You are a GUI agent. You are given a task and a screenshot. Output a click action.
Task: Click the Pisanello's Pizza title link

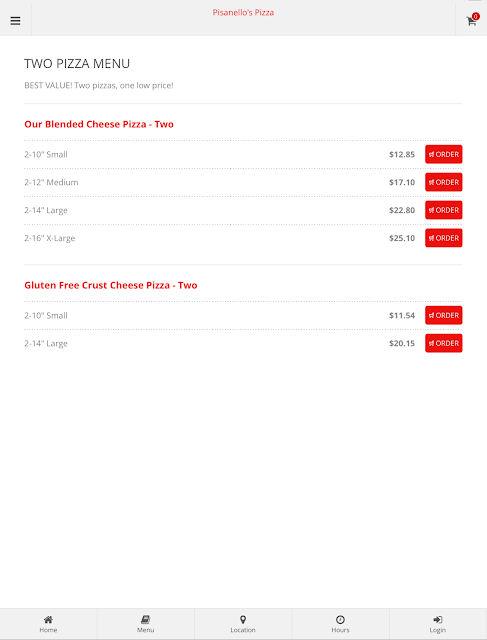243,13
